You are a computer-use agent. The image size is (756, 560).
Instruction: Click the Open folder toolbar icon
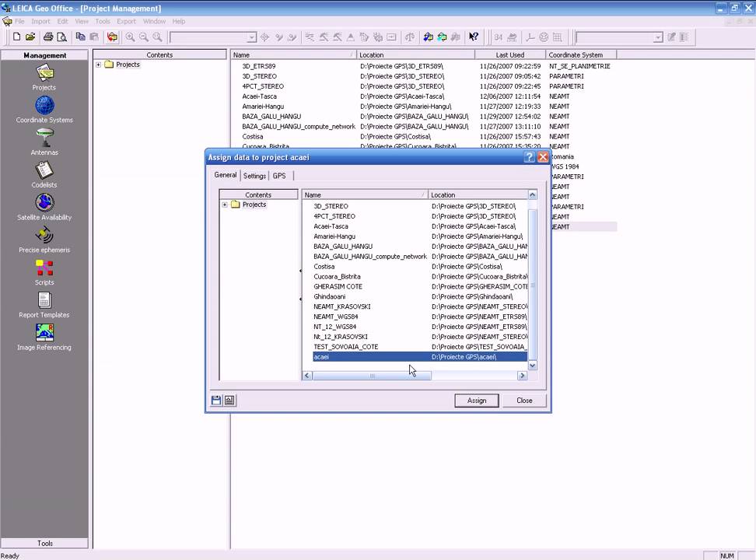(x=30, y=37)
